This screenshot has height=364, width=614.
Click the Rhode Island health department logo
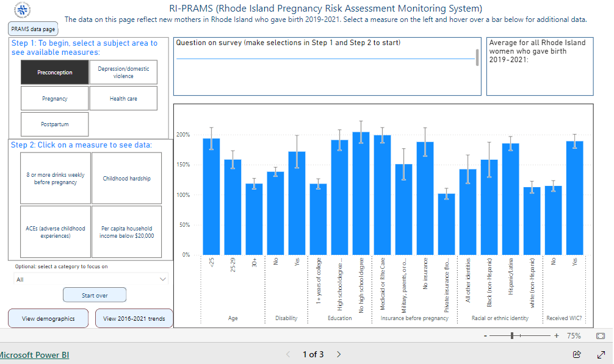[x=23, y=10]
